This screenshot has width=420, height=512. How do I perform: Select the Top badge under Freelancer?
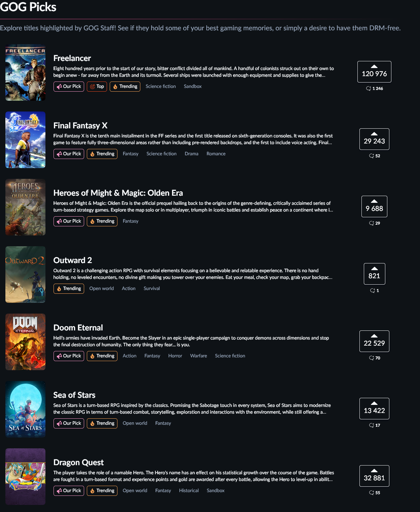click(x=97, y=87)
